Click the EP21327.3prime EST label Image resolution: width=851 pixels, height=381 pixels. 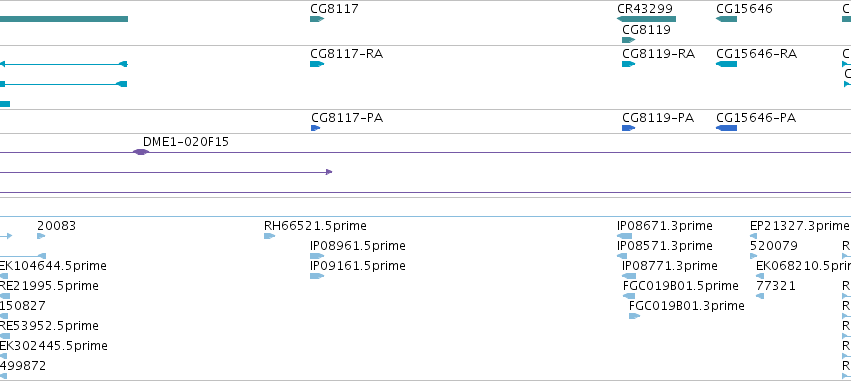799,226
